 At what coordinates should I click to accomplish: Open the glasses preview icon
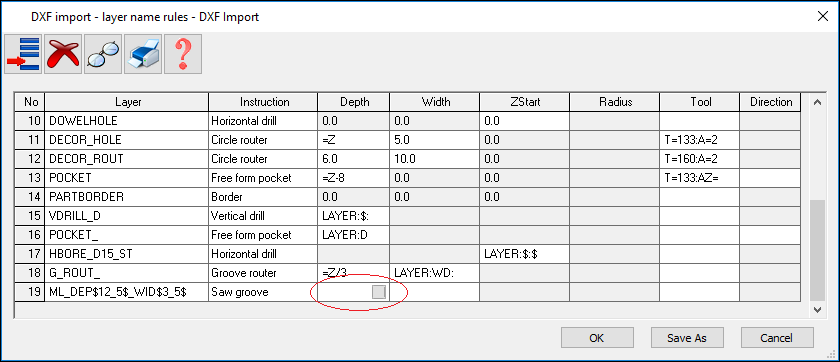click(x=103, y=54)
